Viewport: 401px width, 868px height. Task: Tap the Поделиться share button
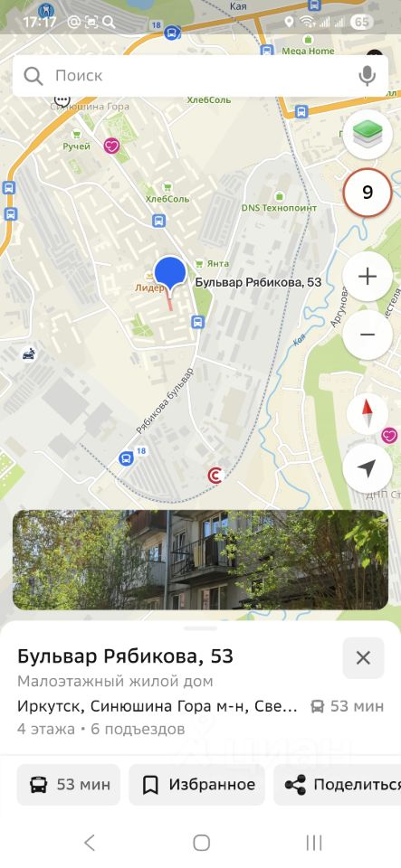click(x=338, y=785)
